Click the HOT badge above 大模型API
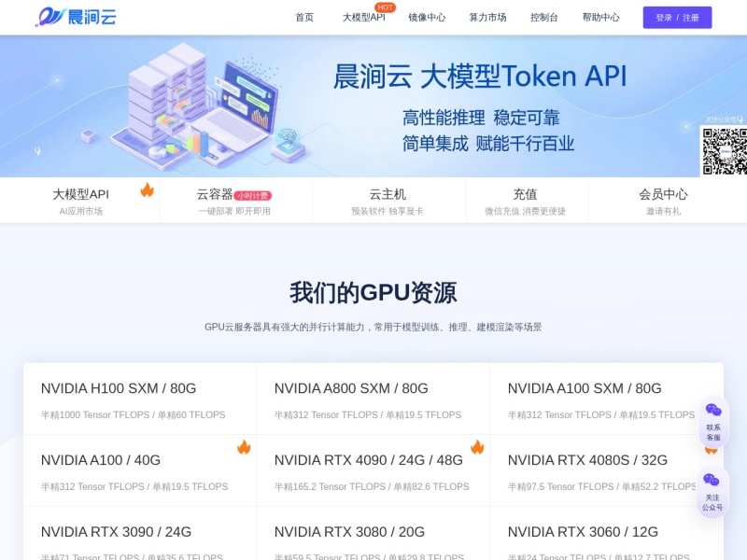Viewport: 747px width, 560px height. tap(385, 7)
